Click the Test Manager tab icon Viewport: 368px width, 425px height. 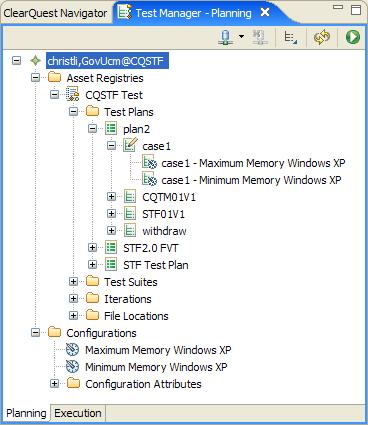point(125,13)
